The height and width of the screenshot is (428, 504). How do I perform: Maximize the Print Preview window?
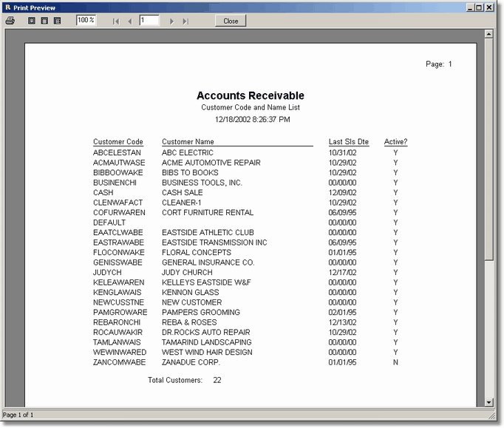pyautogui.click(x=479, y=7)
